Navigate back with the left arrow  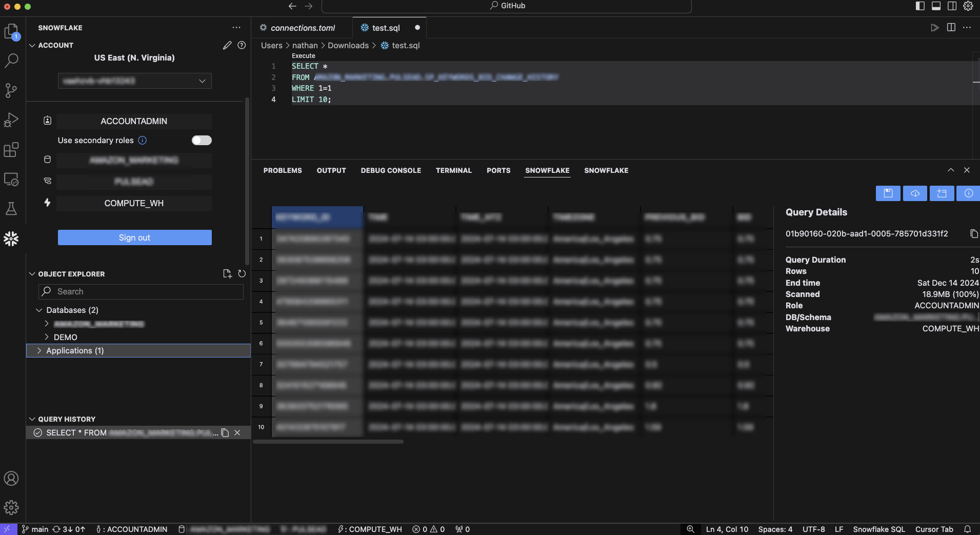tap(292, 6)
